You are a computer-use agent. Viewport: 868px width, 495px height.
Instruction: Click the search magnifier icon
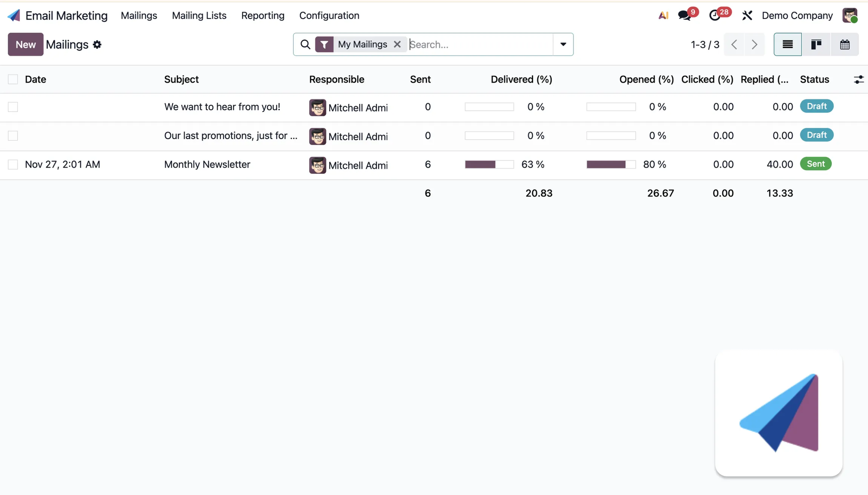306,44
